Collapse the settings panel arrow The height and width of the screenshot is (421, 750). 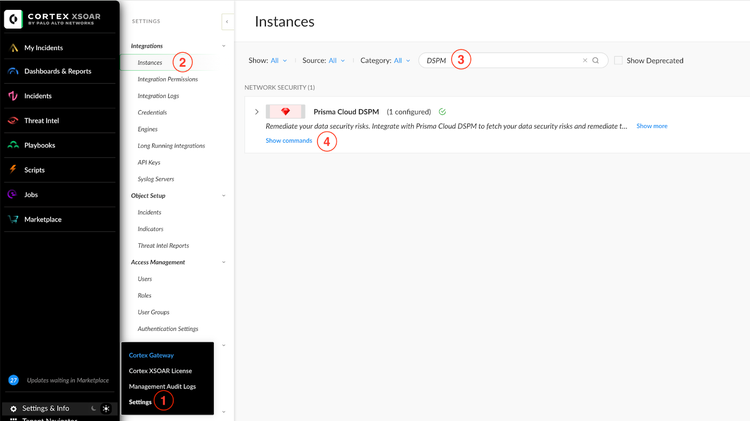(227, 22)
